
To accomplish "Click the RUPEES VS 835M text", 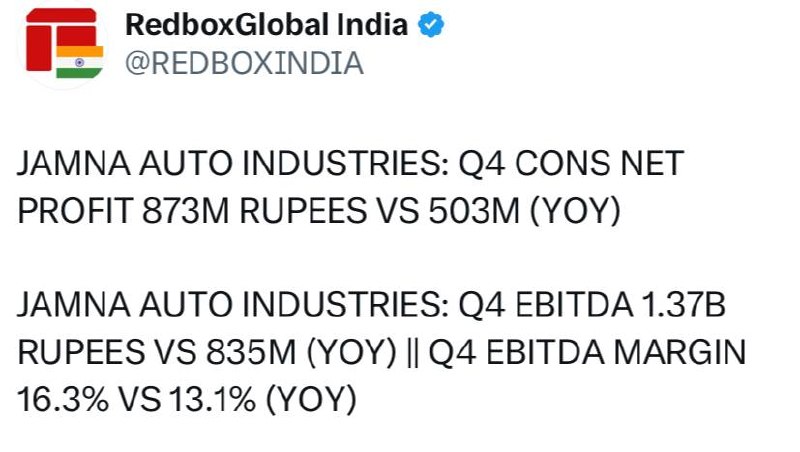I will click(157, 352).
